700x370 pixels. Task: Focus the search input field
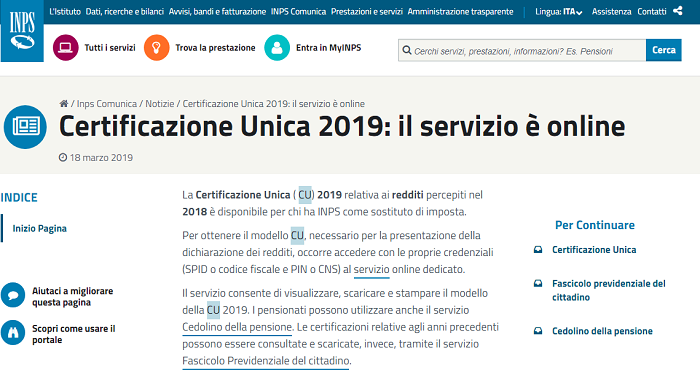pyautogui.click(x=522, y=50)
